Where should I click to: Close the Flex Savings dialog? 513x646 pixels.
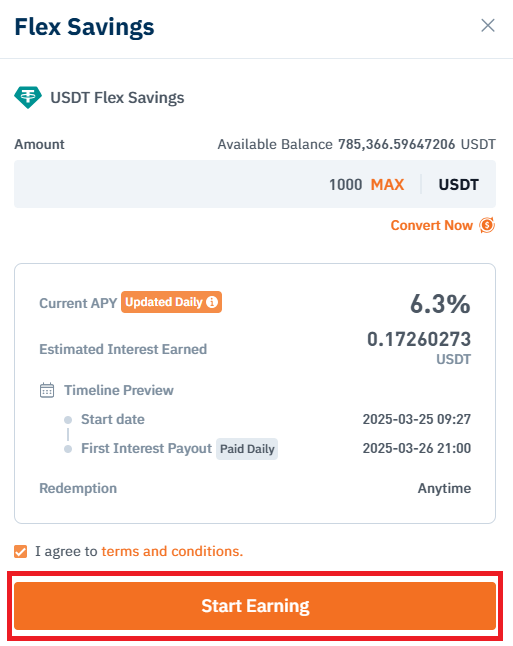click(x=488, y=26)
